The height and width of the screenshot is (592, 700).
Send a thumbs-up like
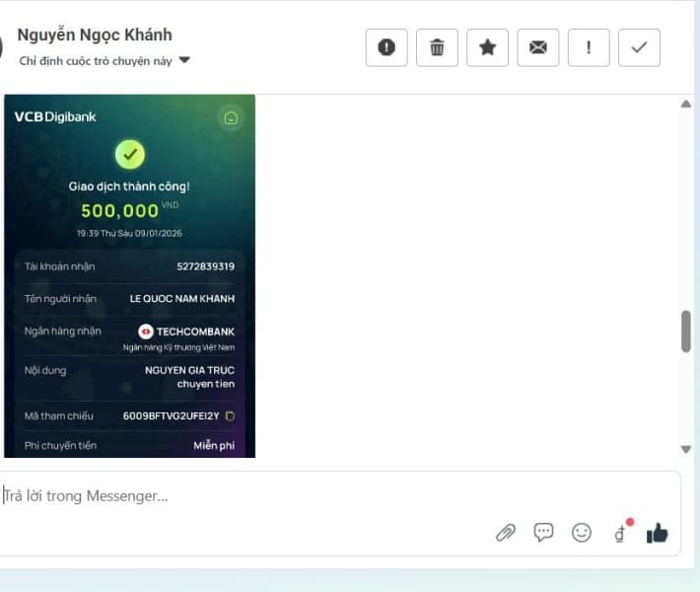(657, 533)
